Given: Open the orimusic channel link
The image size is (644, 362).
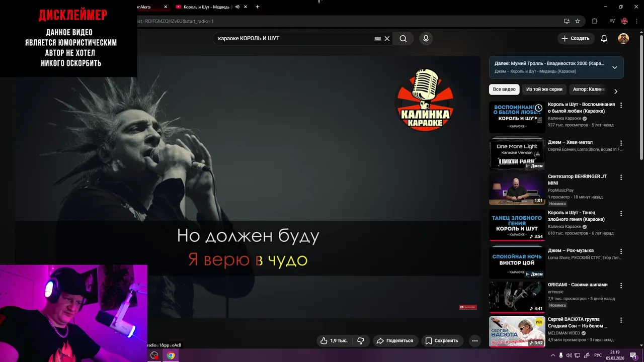Looking at the screenshot, I should [x=555, y=292].
